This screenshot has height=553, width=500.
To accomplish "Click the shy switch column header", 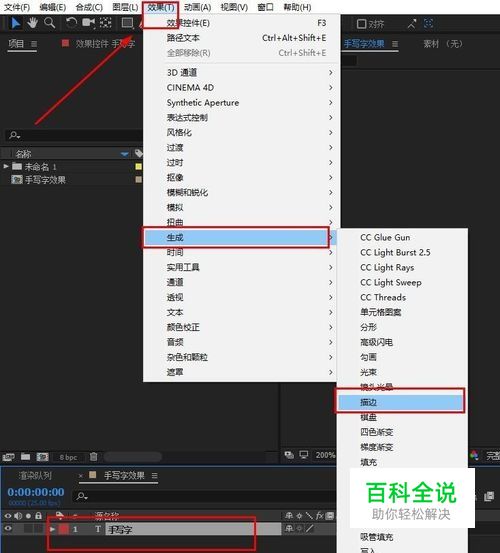I will pyautogui.click(x=289, y=516).
